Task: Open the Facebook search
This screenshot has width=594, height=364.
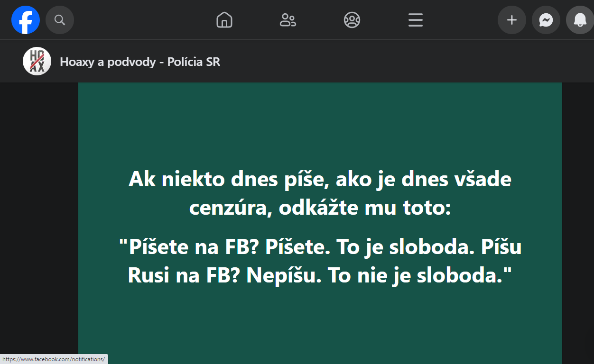Action: 60,20
